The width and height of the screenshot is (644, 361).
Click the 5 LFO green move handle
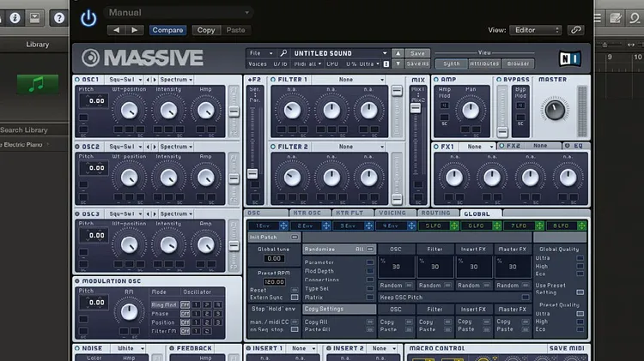click(x=454, y=226)
